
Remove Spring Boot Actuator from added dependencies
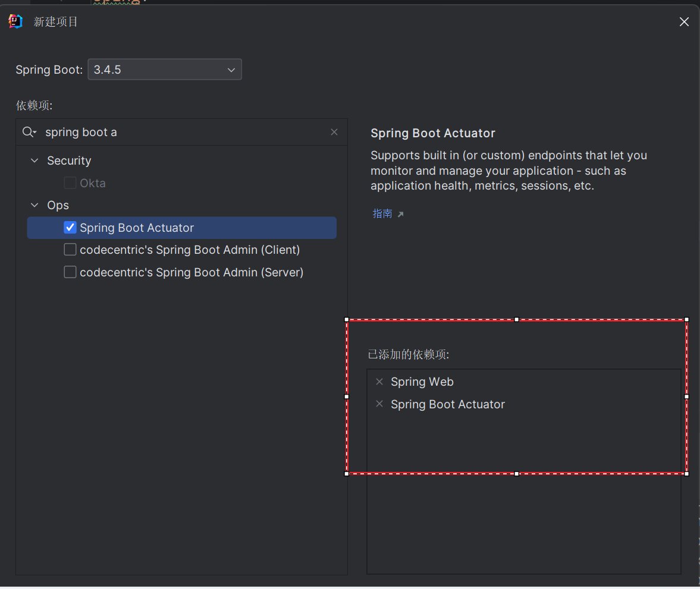click(379, 404)
